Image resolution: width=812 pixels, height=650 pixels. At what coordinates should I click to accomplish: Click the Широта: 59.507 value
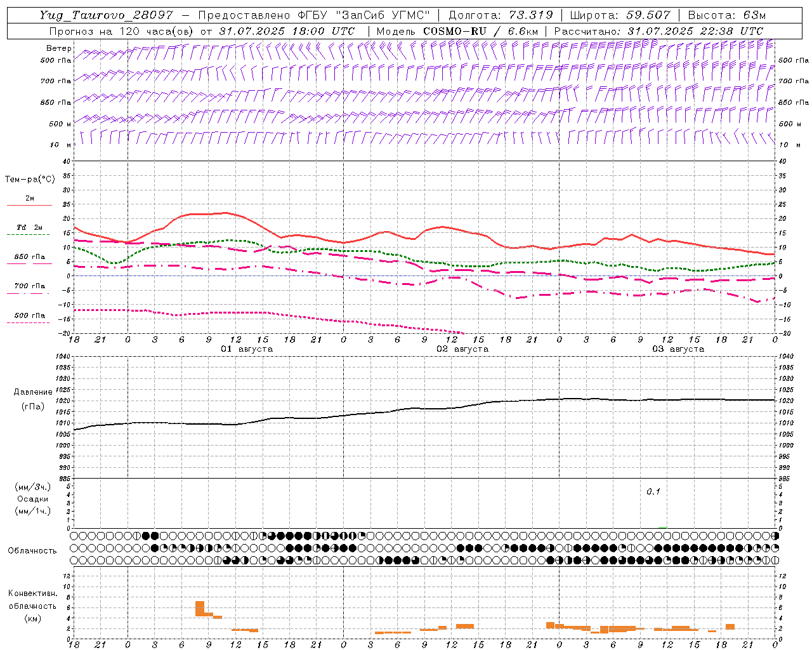(620, 15)
